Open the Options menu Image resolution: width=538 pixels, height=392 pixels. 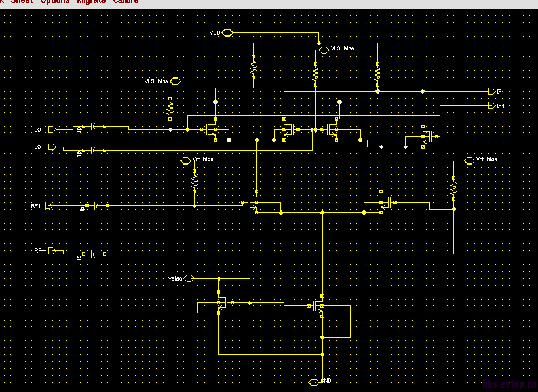pyautogui.click(x=55, y=2)
